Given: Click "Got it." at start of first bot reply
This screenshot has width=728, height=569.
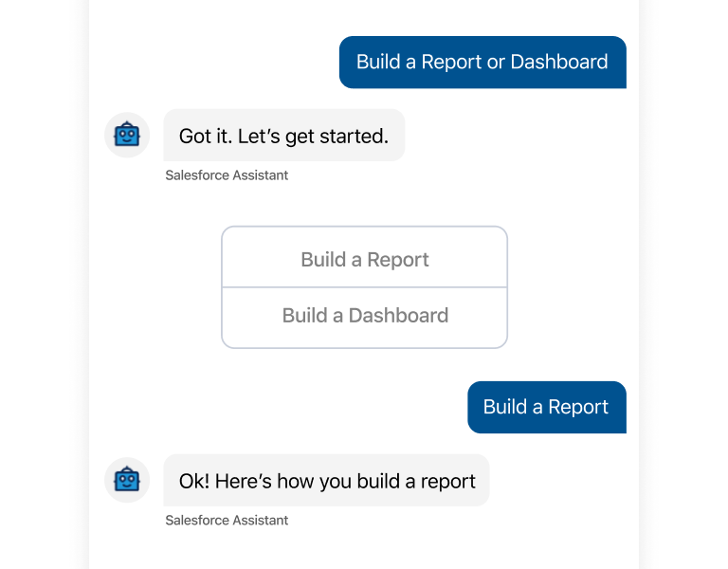Looking at the screenshot, I should [205, 136].
